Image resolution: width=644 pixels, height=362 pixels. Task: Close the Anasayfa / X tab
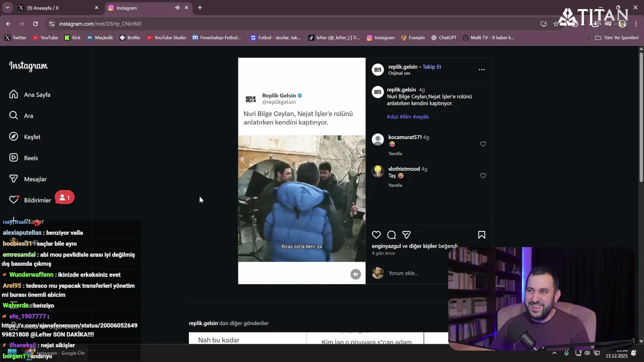(x=97, y=8)
